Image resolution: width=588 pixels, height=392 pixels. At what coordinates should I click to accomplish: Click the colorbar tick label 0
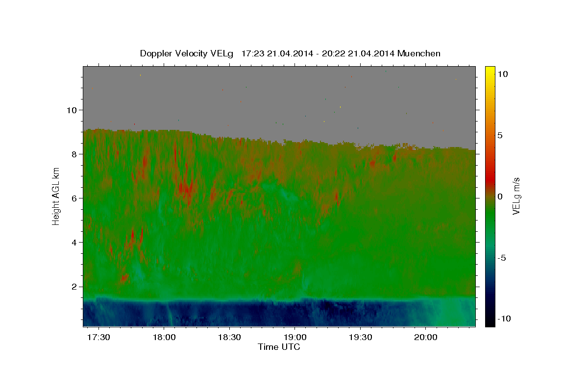coord(500,196)
